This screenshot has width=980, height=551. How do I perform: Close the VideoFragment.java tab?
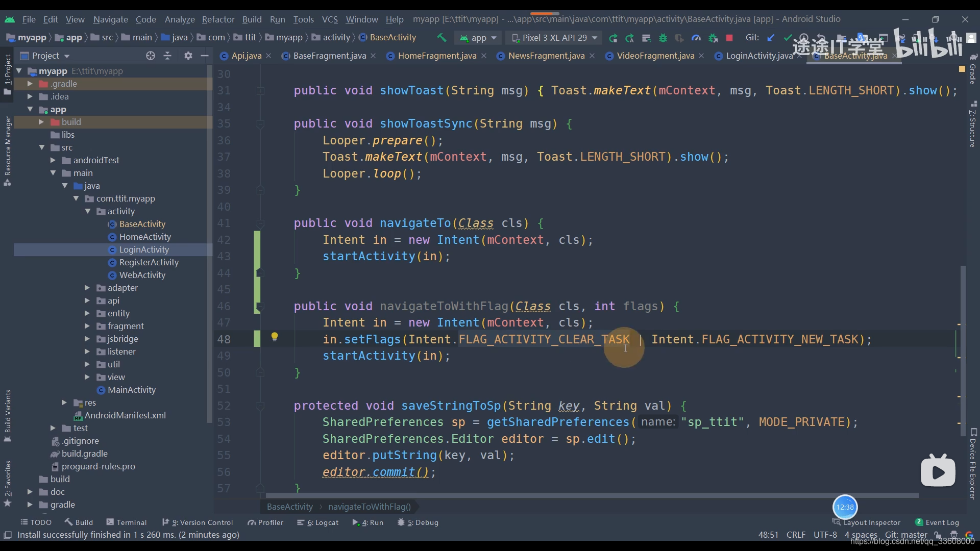coord(701,56)
